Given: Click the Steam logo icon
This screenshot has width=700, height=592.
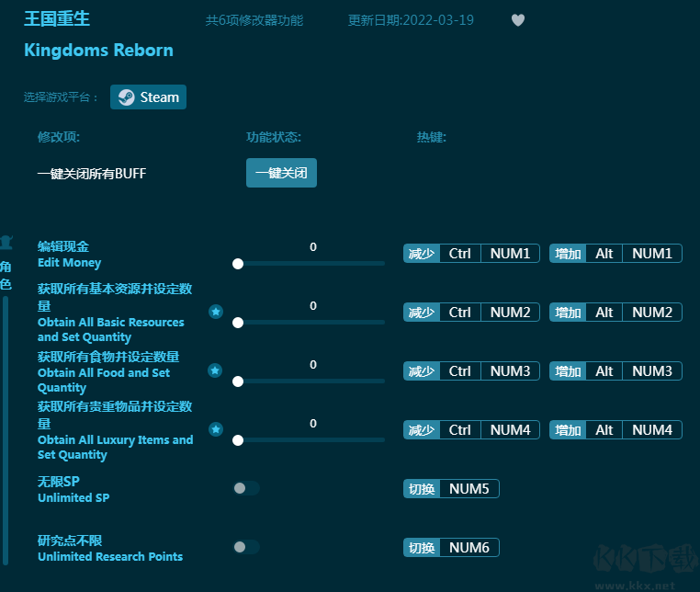Looking at the screenshot, I should (127, 97).
